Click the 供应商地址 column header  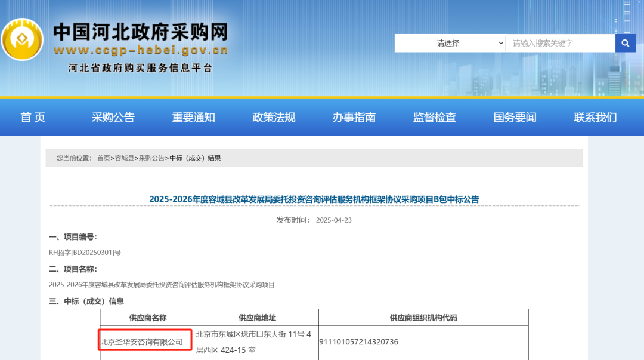click(257, 318)
